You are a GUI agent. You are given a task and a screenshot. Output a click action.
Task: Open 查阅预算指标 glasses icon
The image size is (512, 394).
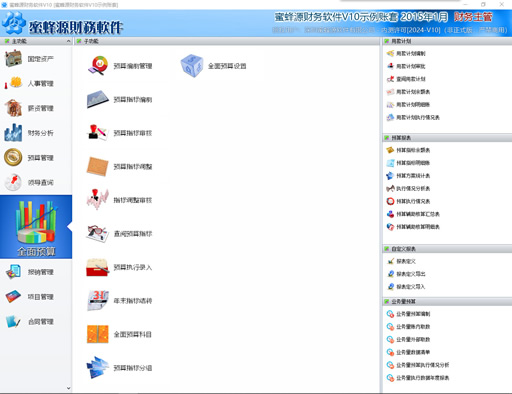click(98, 233)
